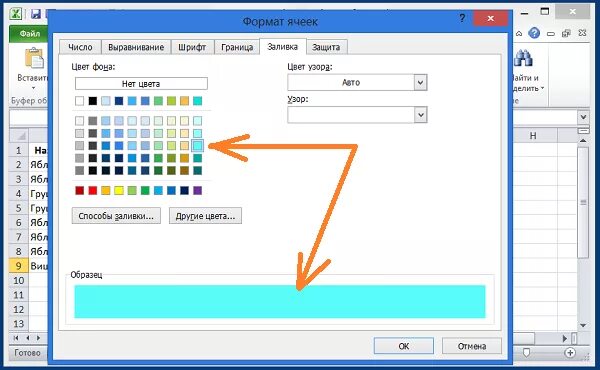Pick the purple standard color swatch

point(197,190)
